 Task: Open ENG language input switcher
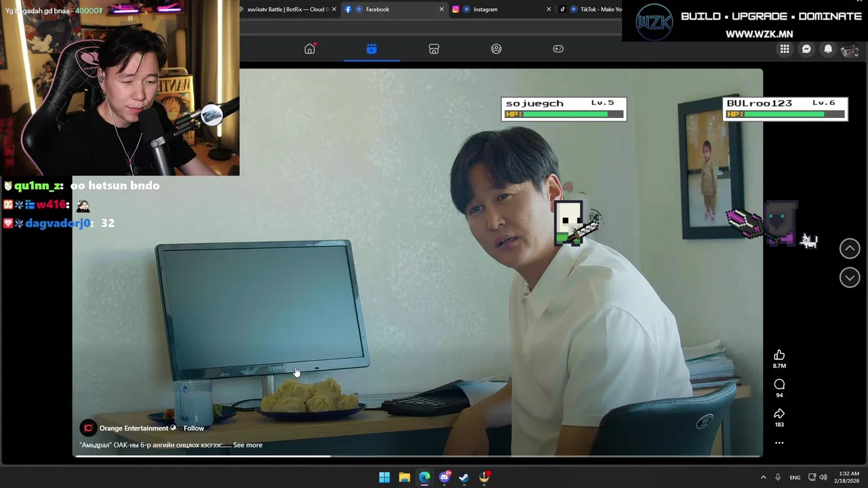click(x=795, y=477)
